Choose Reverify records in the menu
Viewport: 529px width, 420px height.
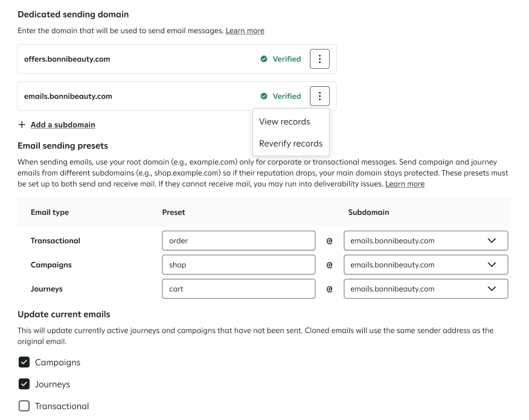[x=290, y=144]
